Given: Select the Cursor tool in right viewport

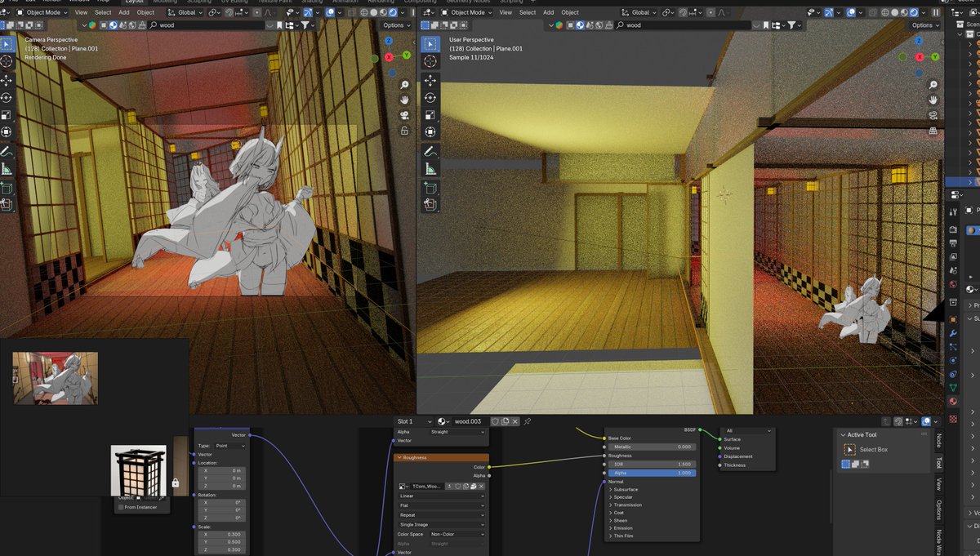Looking at the screenshot, I should coord(430,61).
